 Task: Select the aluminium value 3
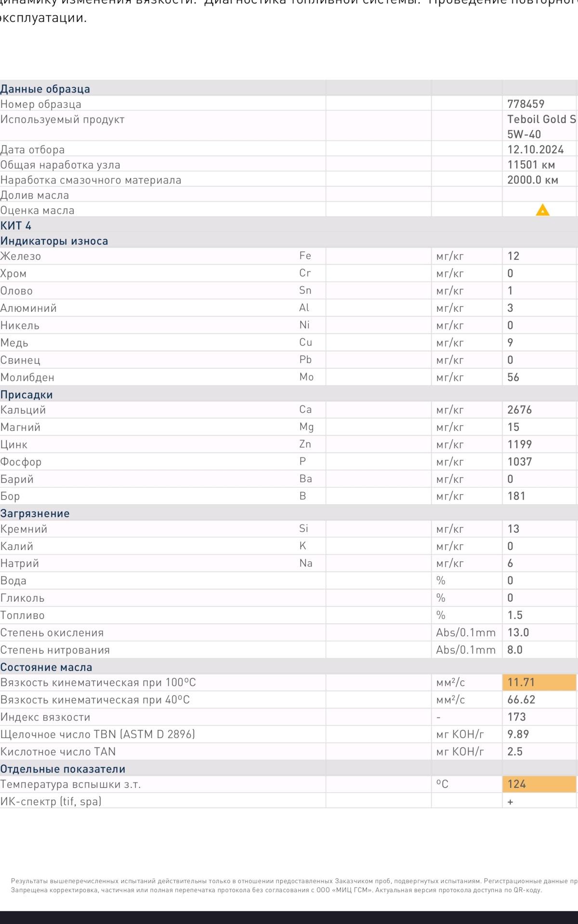coord(511,308)
